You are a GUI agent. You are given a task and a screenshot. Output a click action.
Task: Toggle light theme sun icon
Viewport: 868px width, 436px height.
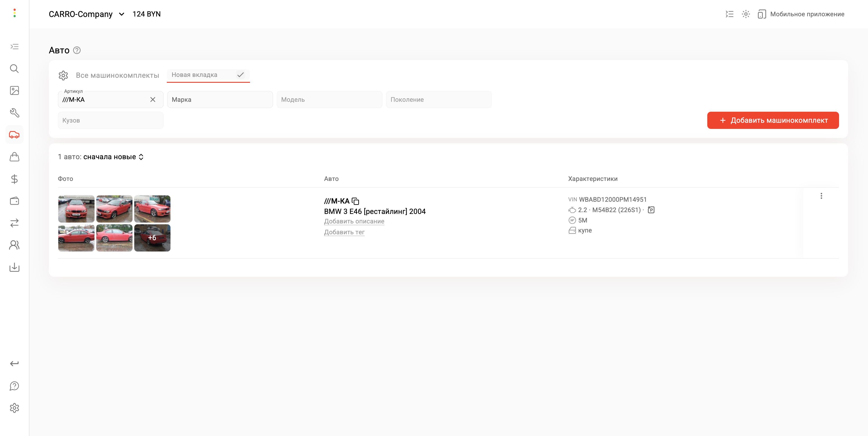746,14
